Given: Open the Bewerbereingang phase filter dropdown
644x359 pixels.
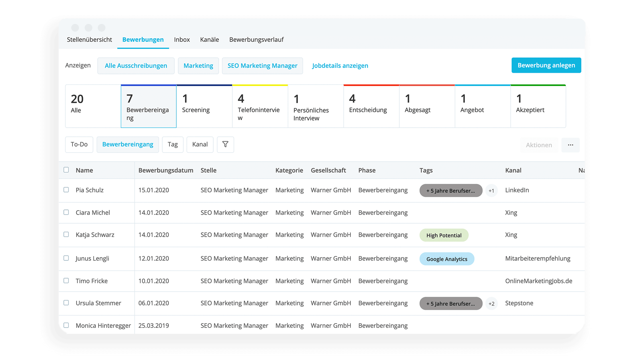Looking at the screenshot, I should (128, 144).
